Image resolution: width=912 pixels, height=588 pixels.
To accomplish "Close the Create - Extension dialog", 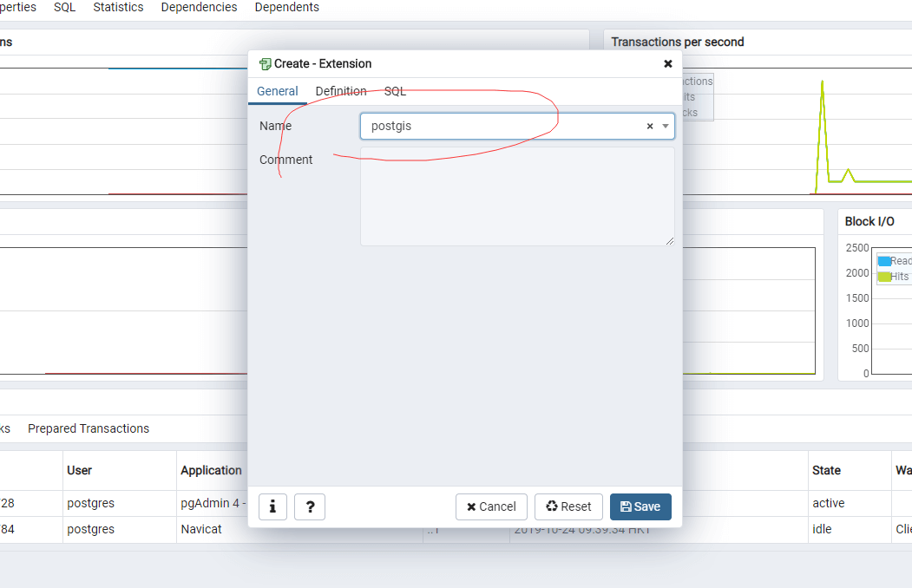I will point(668,63).
